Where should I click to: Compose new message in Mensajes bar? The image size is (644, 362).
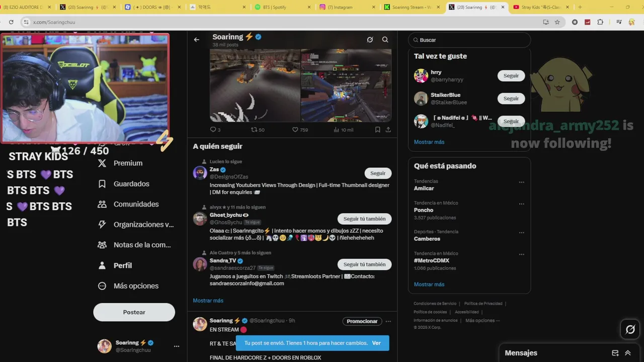click(615, 353)
